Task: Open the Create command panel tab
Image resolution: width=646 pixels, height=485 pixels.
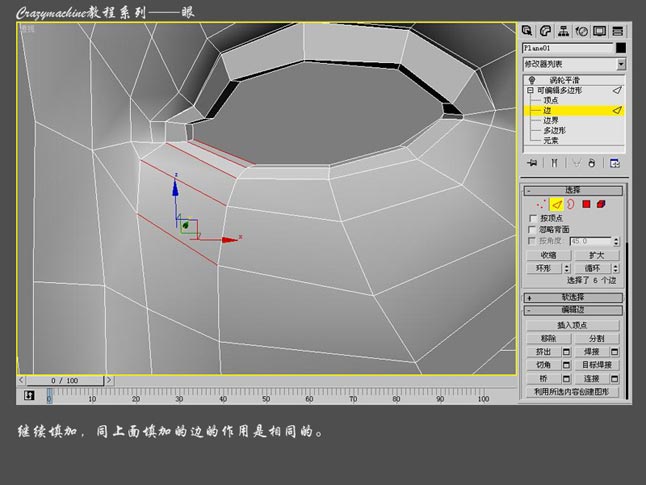Action: tap(527, 31)
